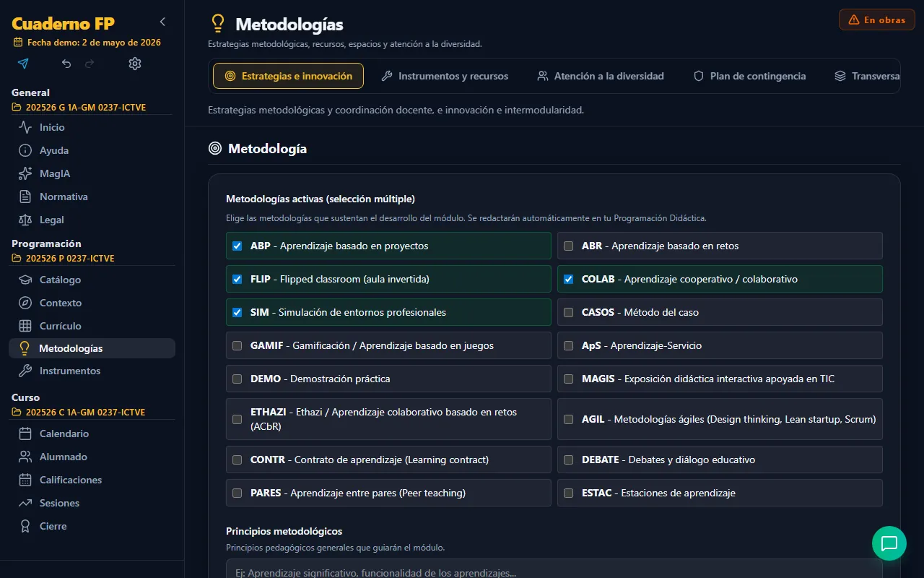Open the Alumnado users icon

(x=25, y=457)
